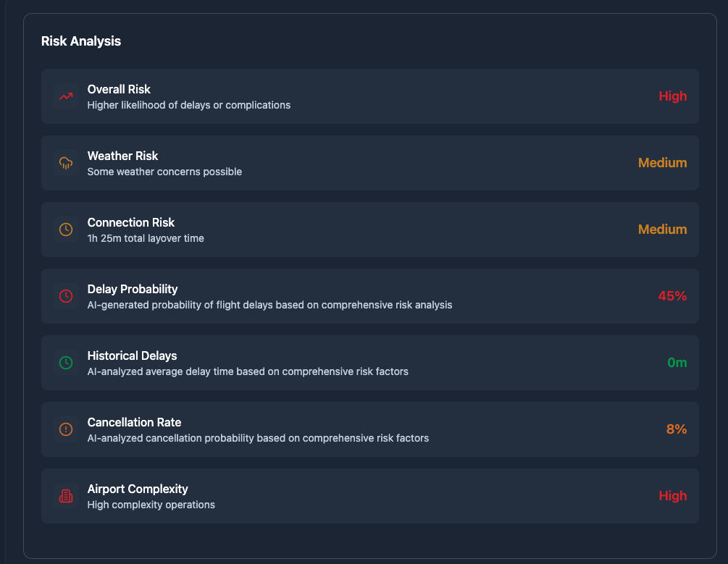Image resolution: width=728 pixels, height=564 pixels.
Task: Click the red trending arrow Overall Risk icon
Action: (x=66, y=96)
